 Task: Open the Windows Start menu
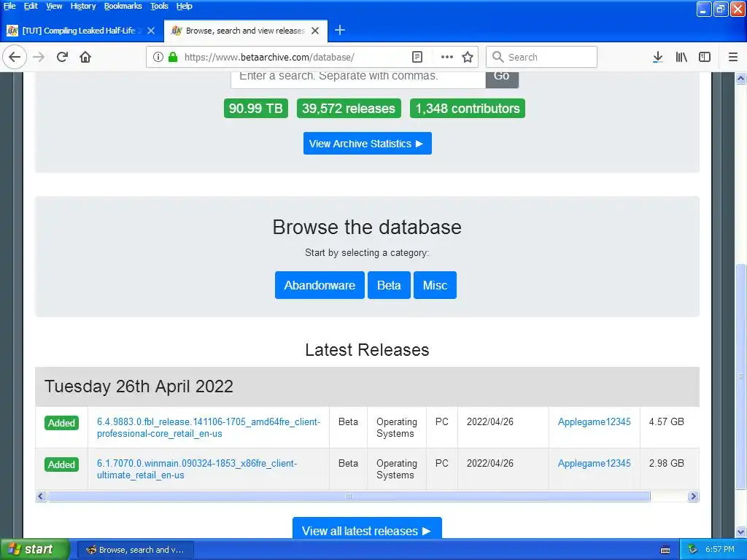tap(34, 550)
